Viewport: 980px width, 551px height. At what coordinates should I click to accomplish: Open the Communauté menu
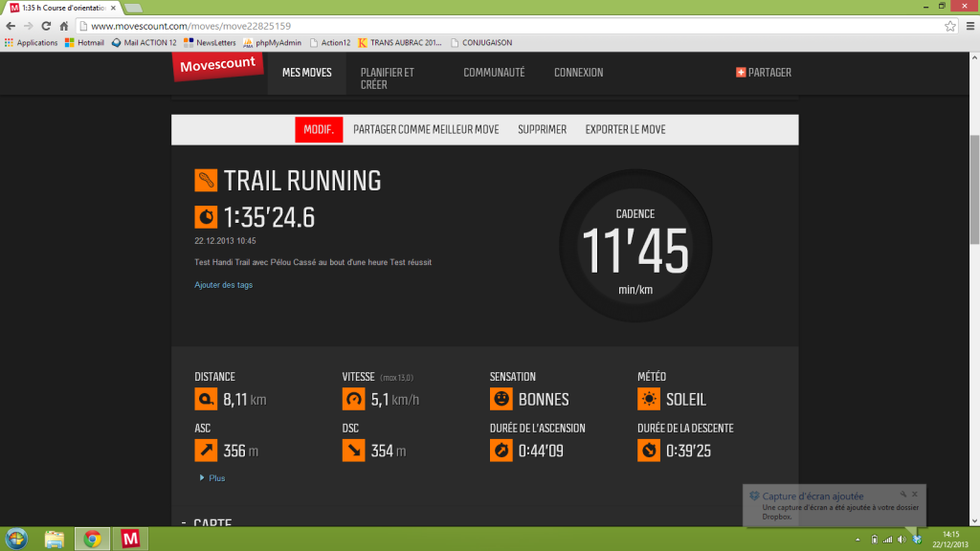[x=494, y=73]
